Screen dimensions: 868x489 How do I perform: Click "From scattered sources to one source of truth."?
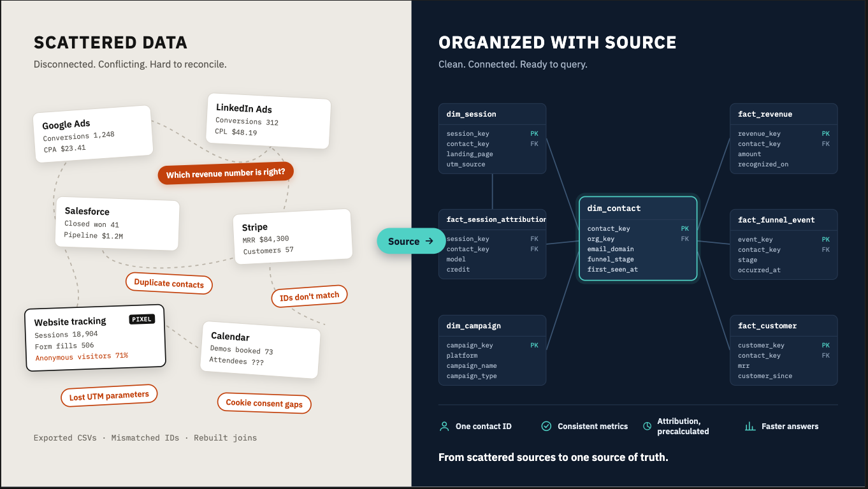[x=553, y=457]
